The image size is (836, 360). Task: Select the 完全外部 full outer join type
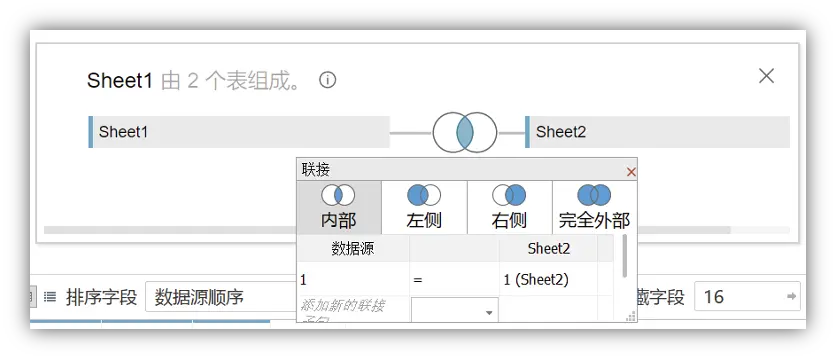click(x=594, y=207)
